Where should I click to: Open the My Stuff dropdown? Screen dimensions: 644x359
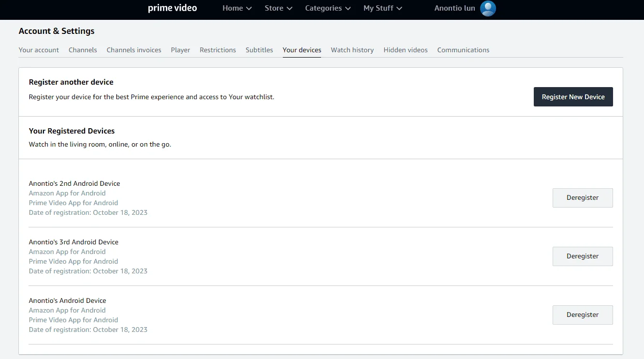click(383, 8)
